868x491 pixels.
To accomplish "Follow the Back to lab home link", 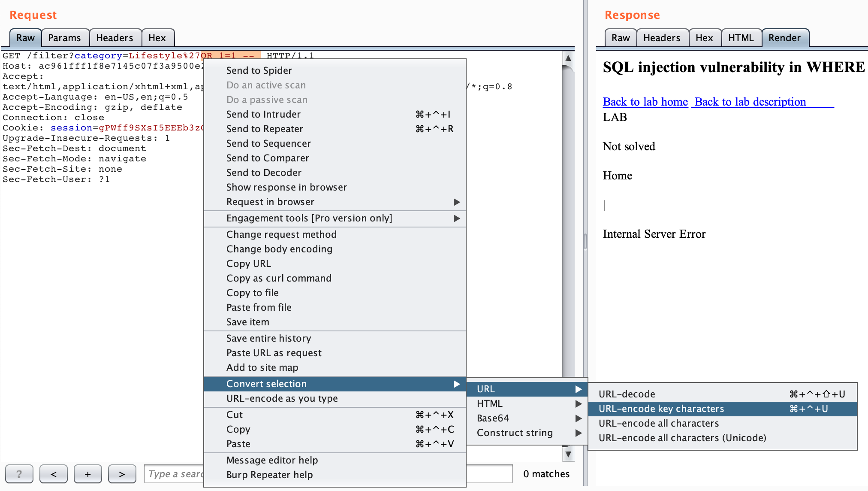I will click(645, 102).
